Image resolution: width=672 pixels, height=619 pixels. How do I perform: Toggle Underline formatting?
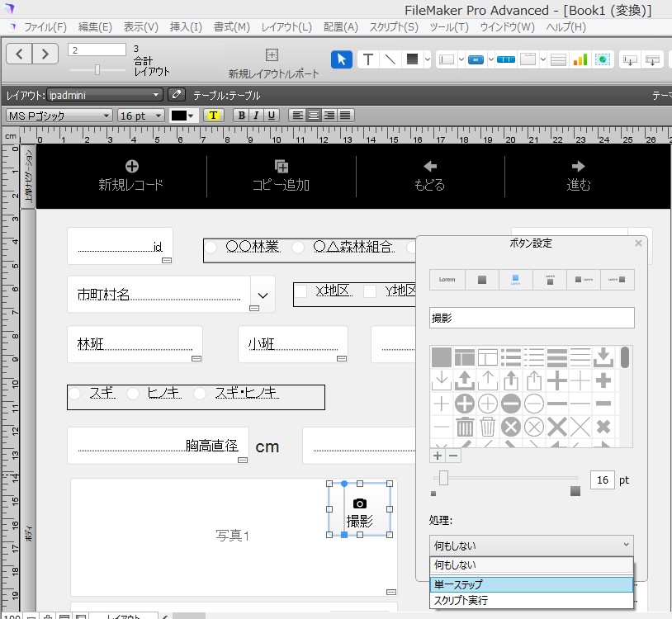tap(272, 116)
